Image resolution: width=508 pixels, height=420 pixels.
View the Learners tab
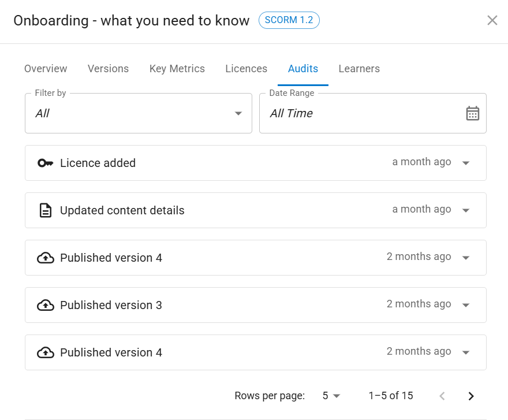(x=359, y=69)
